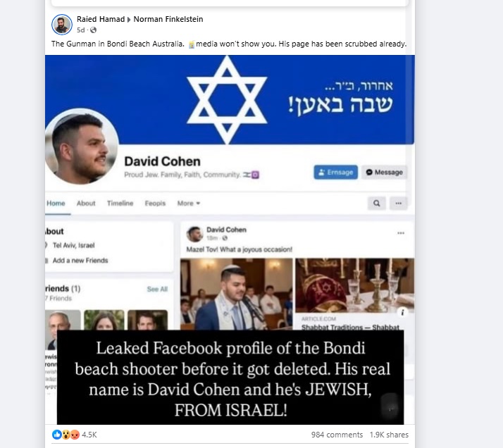
Task: Open the Home tab on profile
Action: [x=56, y=204]
